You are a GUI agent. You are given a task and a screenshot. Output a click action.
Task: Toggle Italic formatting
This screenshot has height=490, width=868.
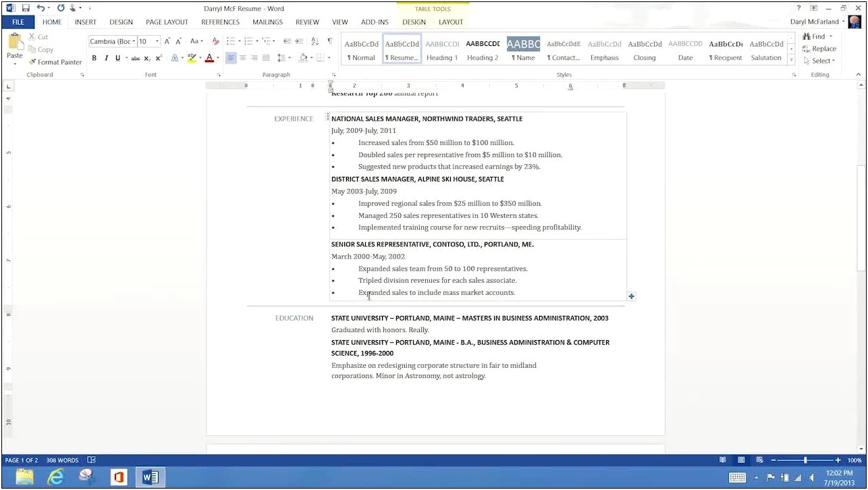(106, 58)
